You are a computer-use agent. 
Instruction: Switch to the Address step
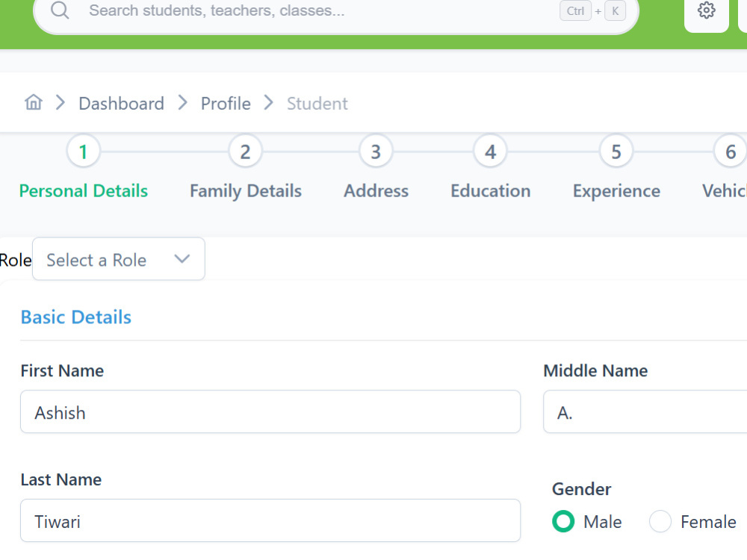(x=376, y=191)
